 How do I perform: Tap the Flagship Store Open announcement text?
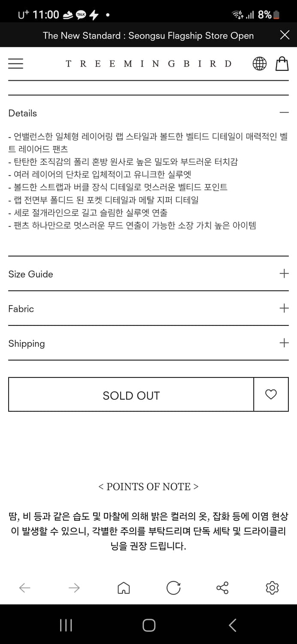pos(148,36)
